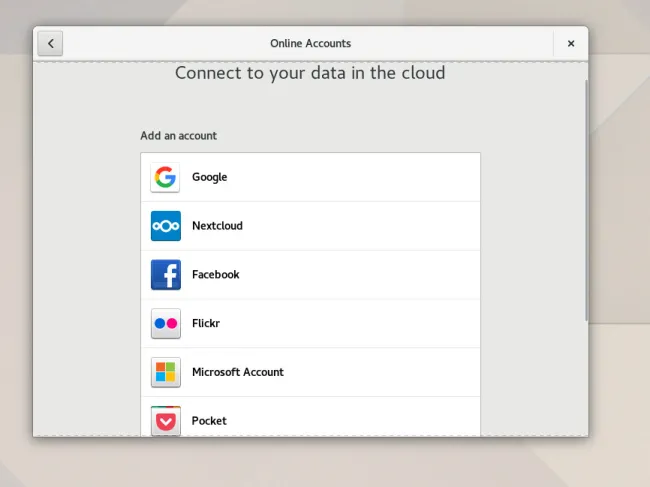Select the Microsoft Account label
This screenshot has width=650, height=487.
238,372
